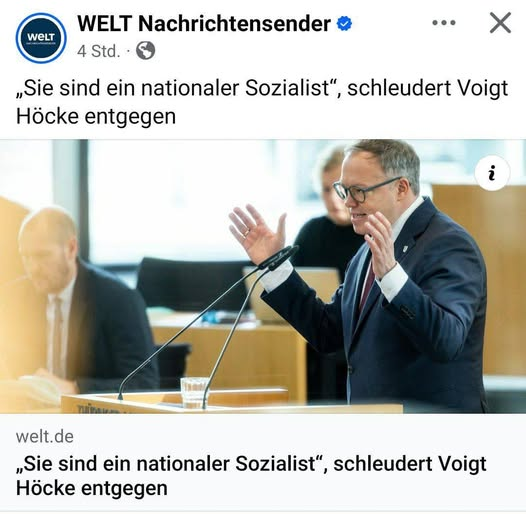This screenshot has height=514, width=526.
Task: Open the article preview photo
Action: click(263, 276)
